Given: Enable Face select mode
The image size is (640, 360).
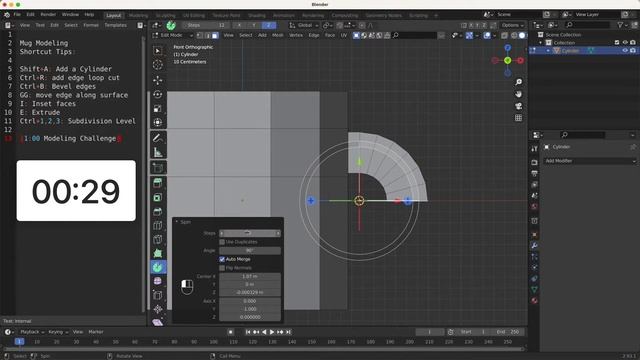Looking at the screenshot, I should (215, 36).
